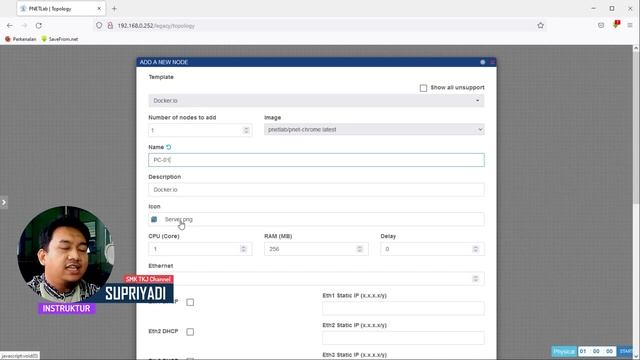Switch to the PNETLab Topology tab
Screen dimensions: 640x360
point(61,9)
